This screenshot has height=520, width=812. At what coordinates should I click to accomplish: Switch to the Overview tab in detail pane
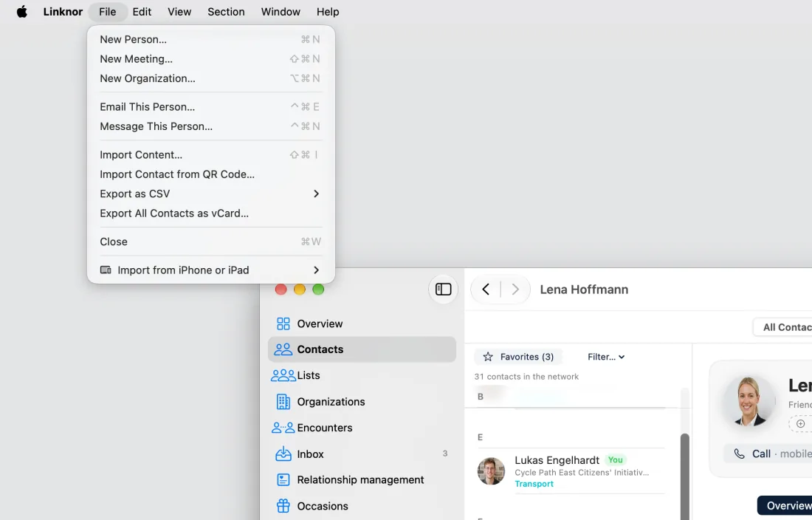[x=785, y=505]
